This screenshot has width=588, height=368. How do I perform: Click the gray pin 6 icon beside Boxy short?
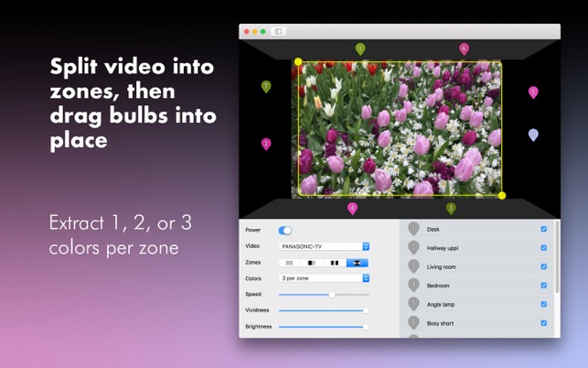(x=413, y=322)
